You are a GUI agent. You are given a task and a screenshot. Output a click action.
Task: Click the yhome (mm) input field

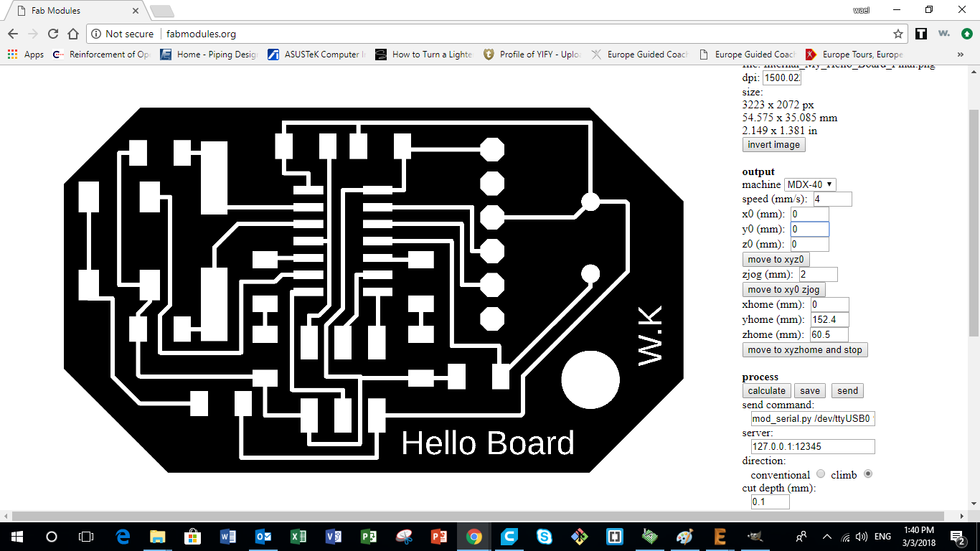pos(829,319)
